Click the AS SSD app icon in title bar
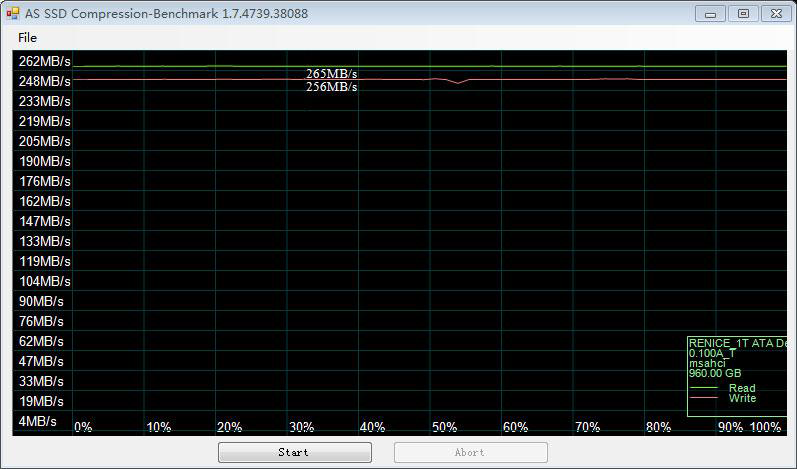Screen dimensions: 797x469 (13, 13)
